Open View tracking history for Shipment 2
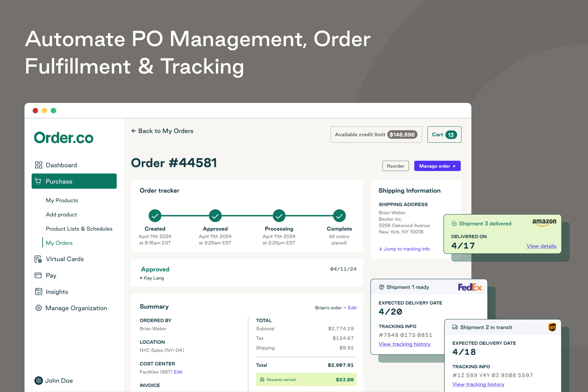Screen dimensions: 588x392 coord(478,384)
